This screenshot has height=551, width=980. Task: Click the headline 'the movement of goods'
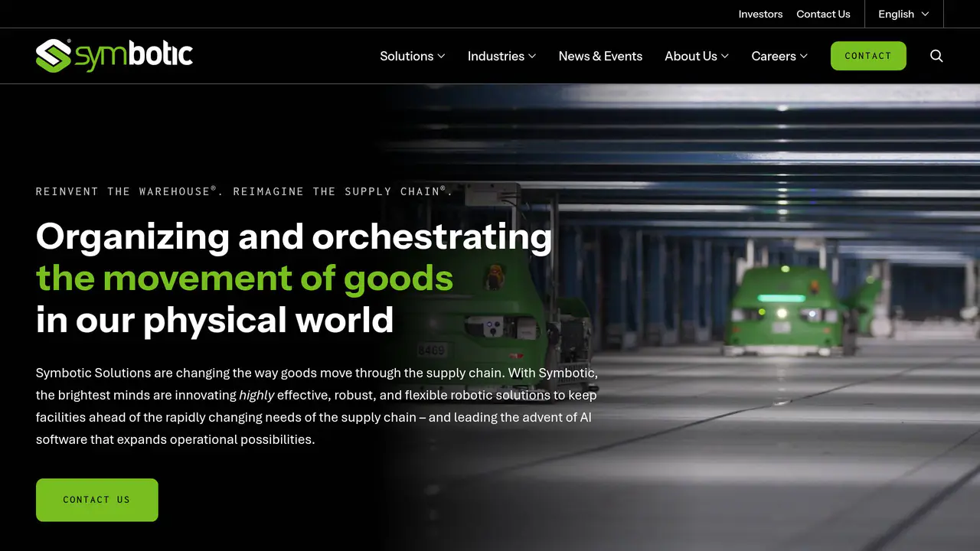point(245,278)
